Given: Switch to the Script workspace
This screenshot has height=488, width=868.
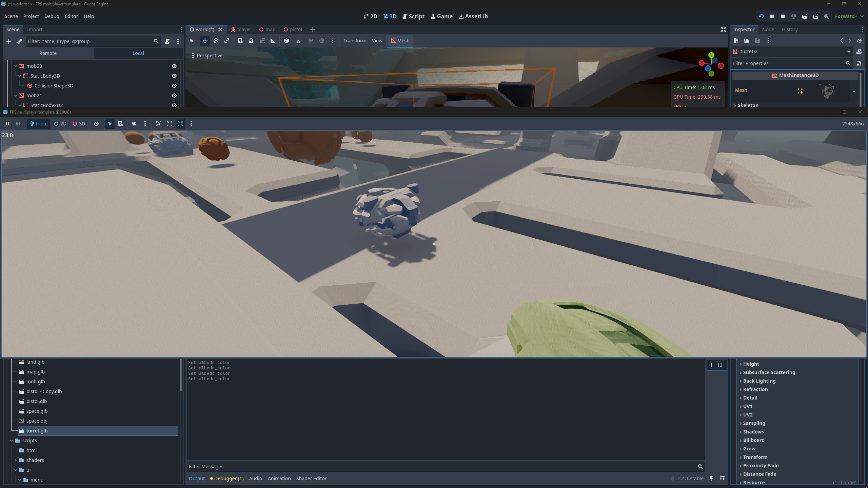Looking at the screenshot, I should pos(413,16).
